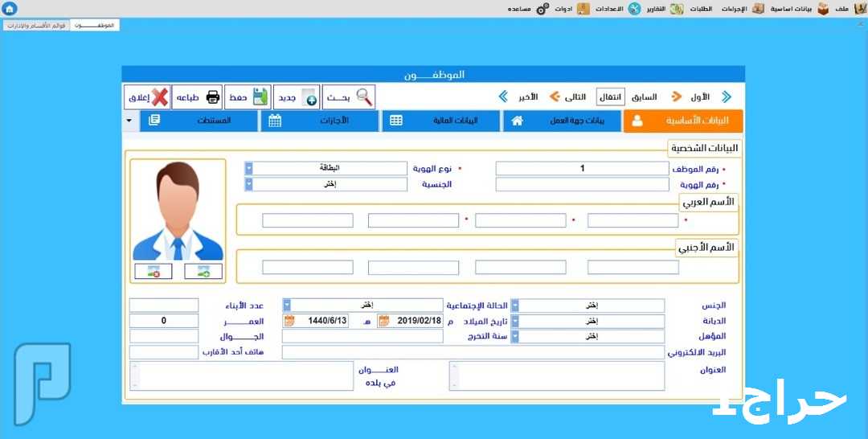Click the go-to button (انتقال)

pos(610,97)
